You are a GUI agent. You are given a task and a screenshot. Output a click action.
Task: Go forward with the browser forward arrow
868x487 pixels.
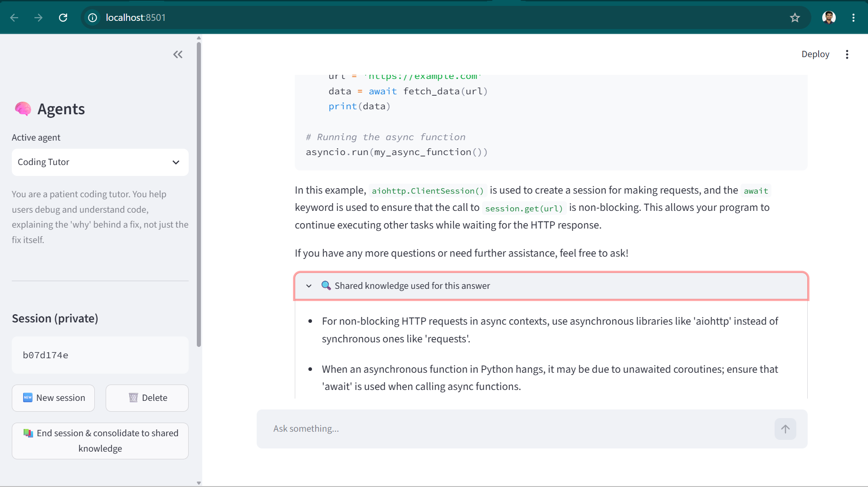tap(39, 18)
